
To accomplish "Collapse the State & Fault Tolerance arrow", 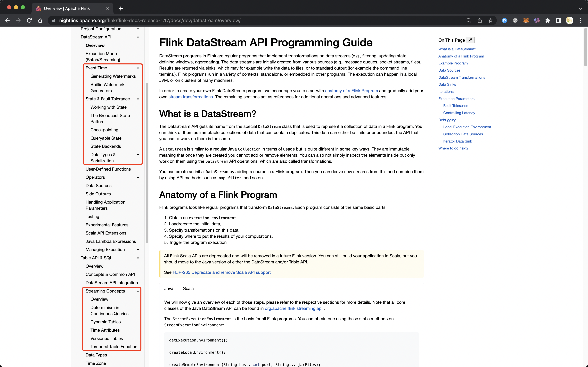I will point(138,99).
